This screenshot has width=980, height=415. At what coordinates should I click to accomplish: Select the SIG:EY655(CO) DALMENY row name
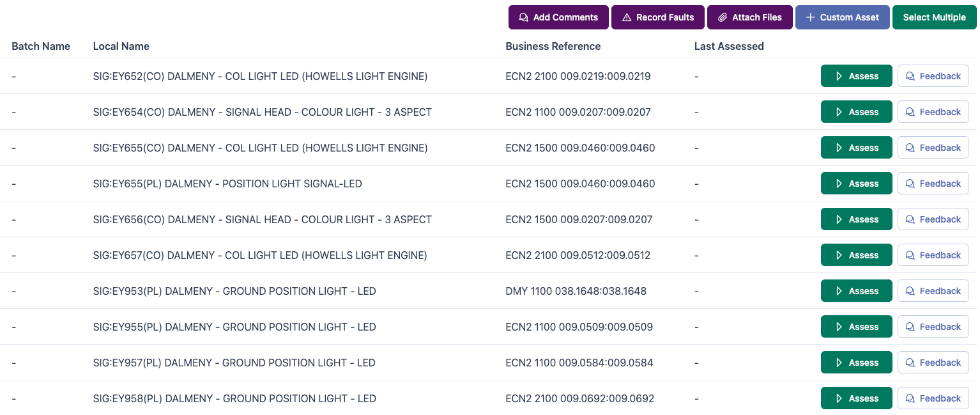tap(260, 148)
